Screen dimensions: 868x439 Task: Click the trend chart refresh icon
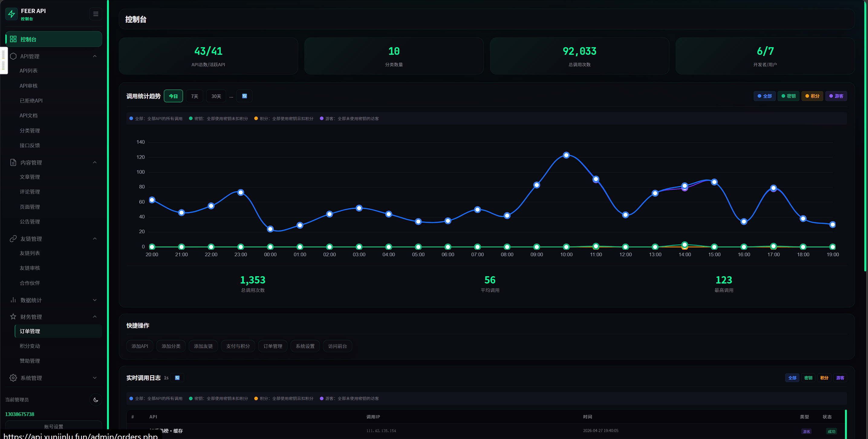coord(244,96)
